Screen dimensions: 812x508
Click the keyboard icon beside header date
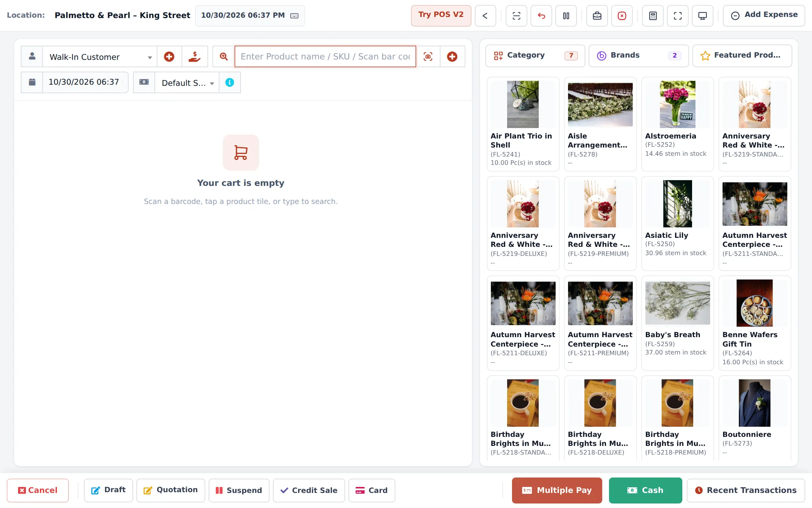coord(294,16)
